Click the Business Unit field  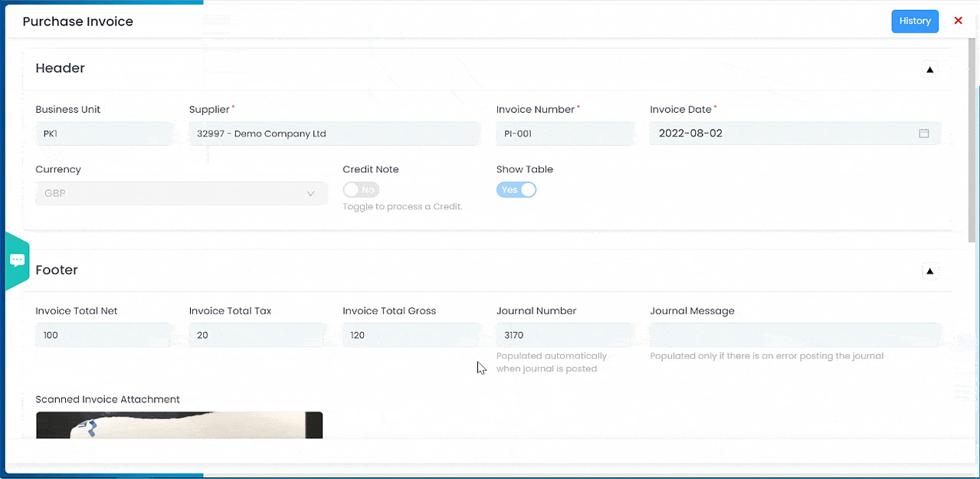click(x=104, y=133)
